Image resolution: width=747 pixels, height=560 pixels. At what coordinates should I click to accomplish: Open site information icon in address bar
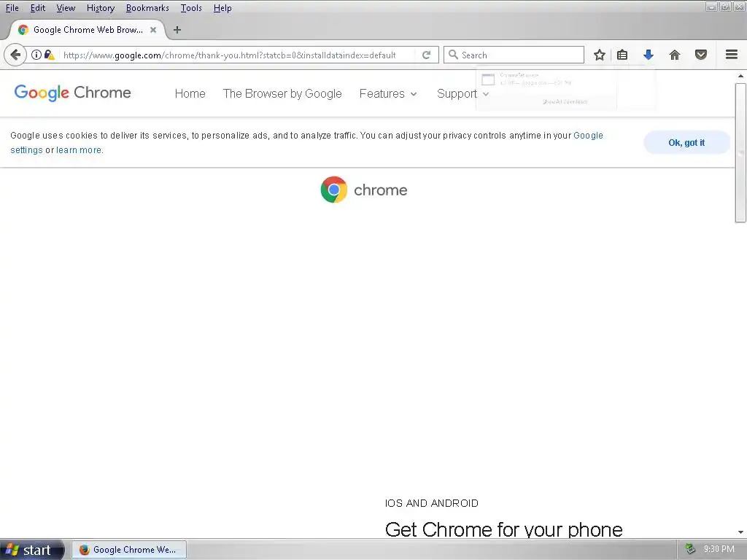(36, 55)
